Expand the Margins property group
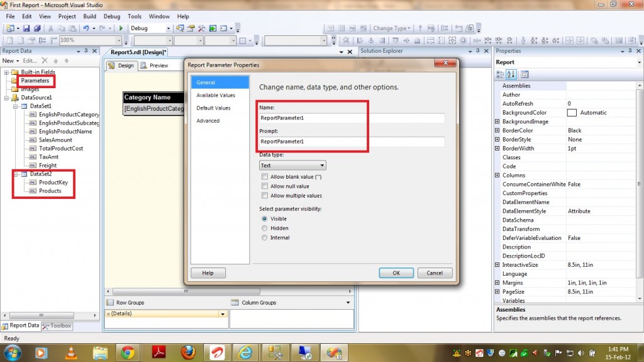644x362 pixels. [497, 283]
